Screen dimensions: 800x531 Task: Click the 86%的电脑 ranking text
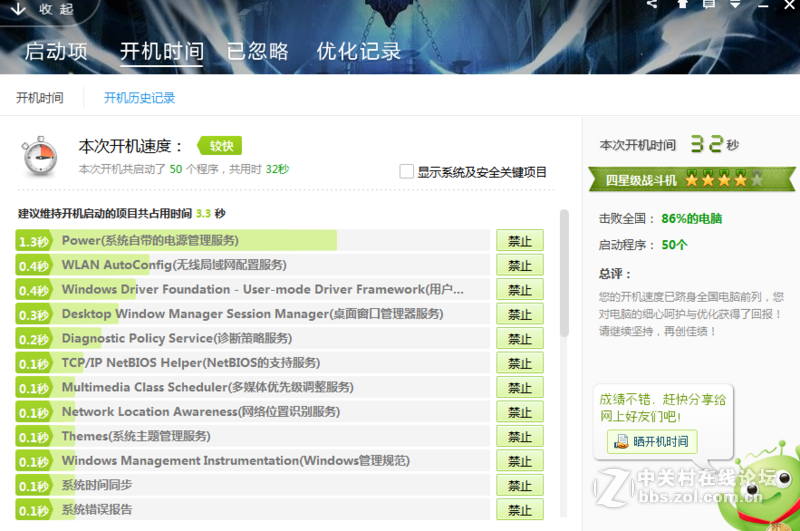[691, 219]
